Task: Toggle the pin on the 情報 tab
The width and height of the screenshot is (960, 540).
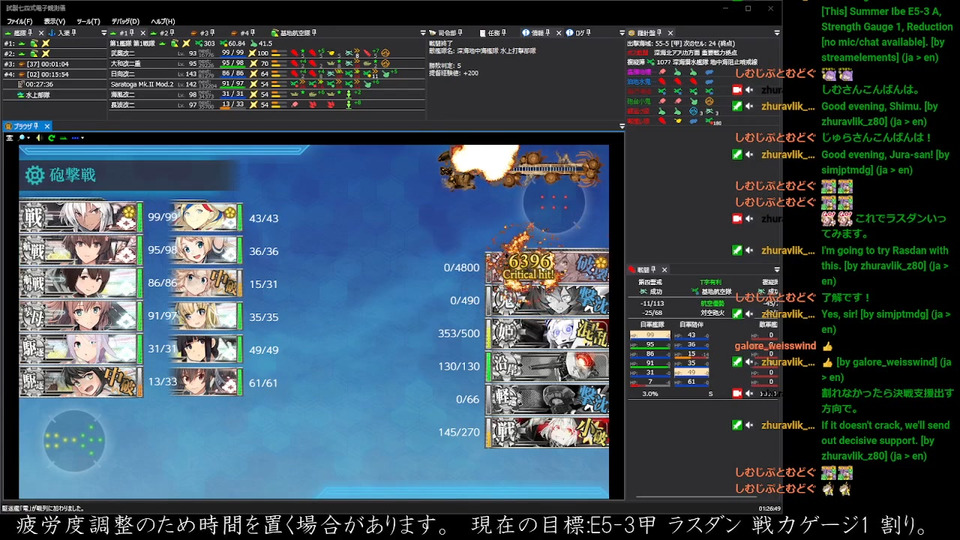Action: (548, 33)
